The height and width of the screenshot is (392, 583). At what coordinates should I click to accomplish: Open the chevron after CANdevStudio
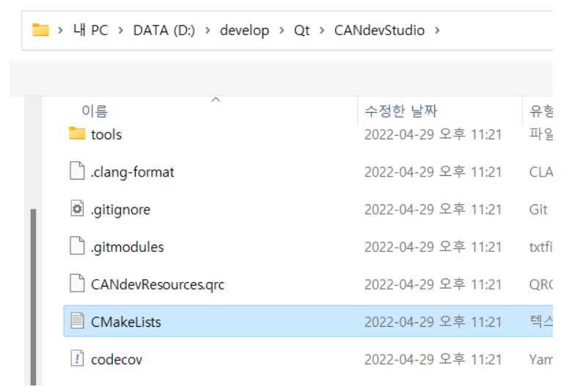tap(438, 31)
